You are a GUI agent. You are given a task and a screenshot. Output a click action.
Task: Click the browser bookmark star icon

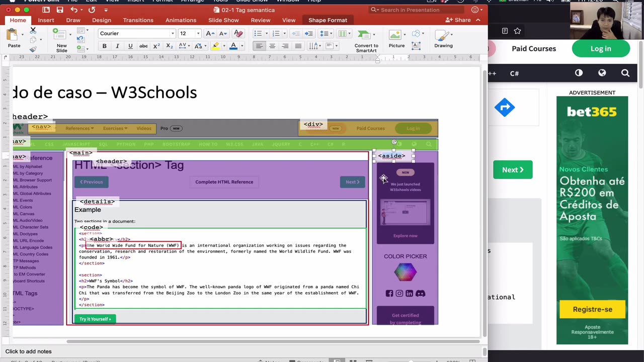517,31
